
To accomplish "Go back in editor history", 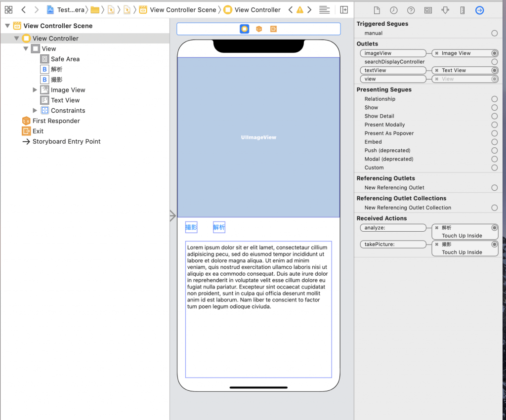I will (x=24, y=10).
